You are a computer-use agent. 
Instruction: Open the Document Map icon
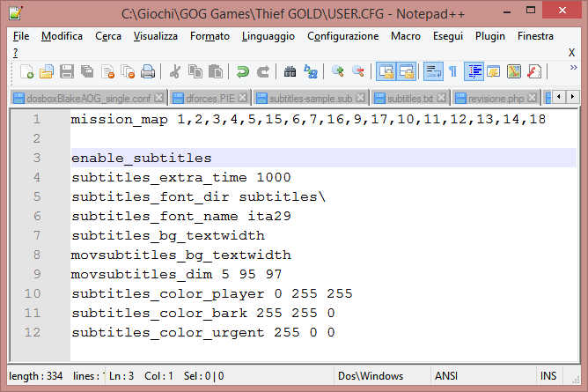click(x=514, y=71)
